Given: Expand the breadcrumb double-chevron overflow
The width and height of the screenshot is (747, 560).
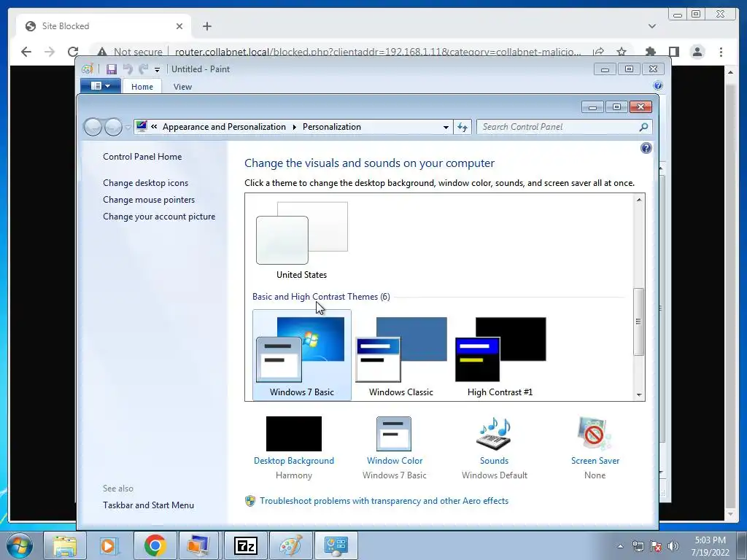Looking at the screenshot, I should 154,127.
